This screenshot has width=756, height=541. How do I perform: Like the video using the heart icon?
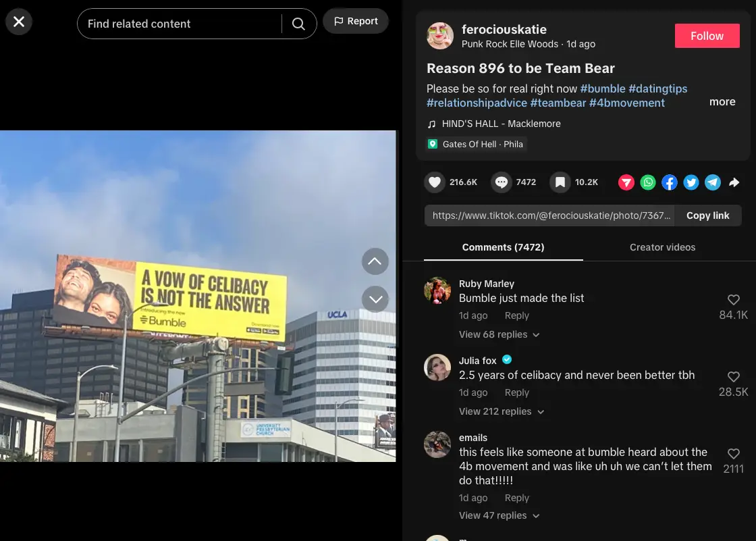tap(435, 182)
